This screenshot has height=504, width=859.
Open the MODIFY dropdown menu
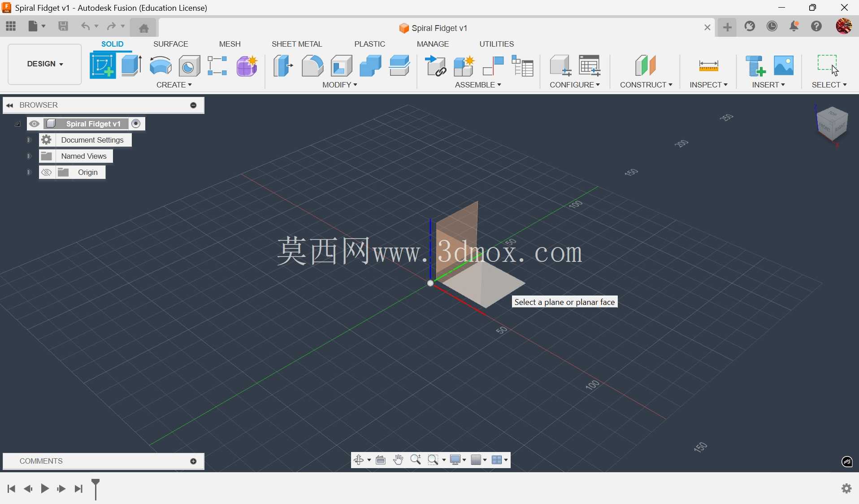[x=340, y=85]
